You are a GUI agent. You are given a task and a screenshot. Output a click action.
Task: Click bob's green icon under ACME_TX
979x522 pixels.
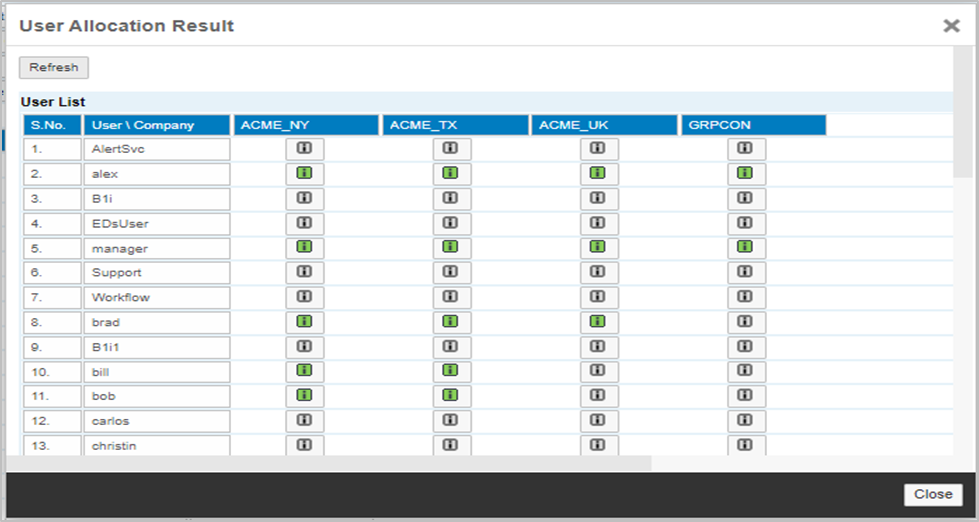[451, 396]
